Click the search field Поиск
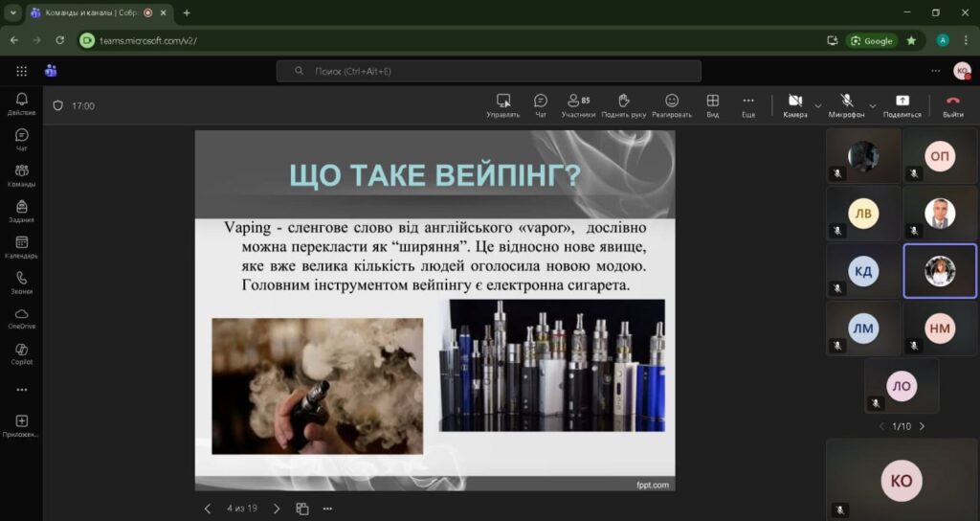 coord(488,71)
